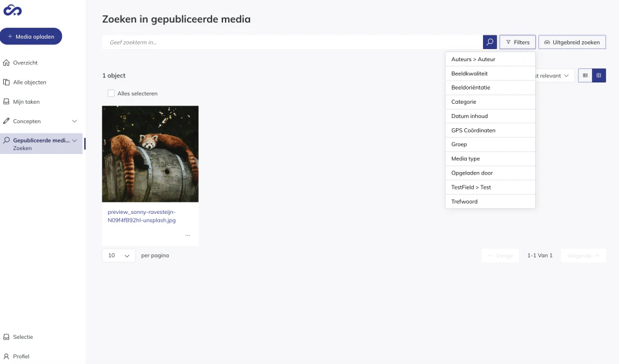The image size is (619, 364).
Task: Focus the Geef zoekterm in search field
Action: coord(292,42)
